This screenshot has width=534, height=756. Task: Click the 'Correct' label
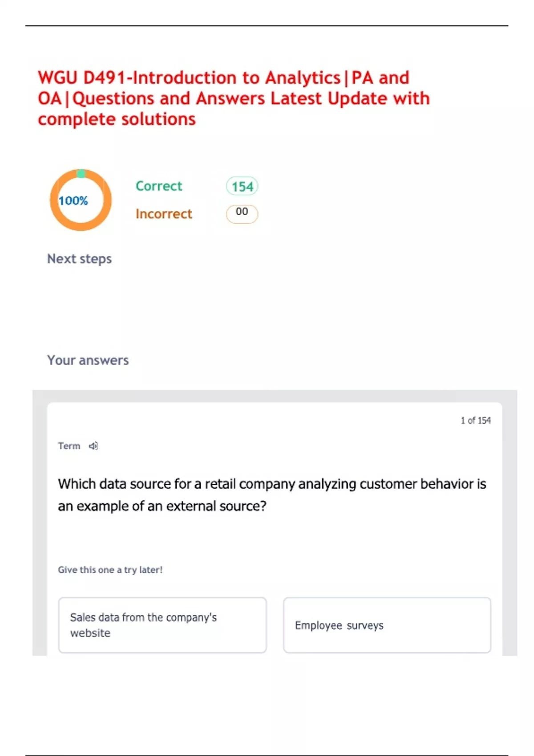[159, 186]
